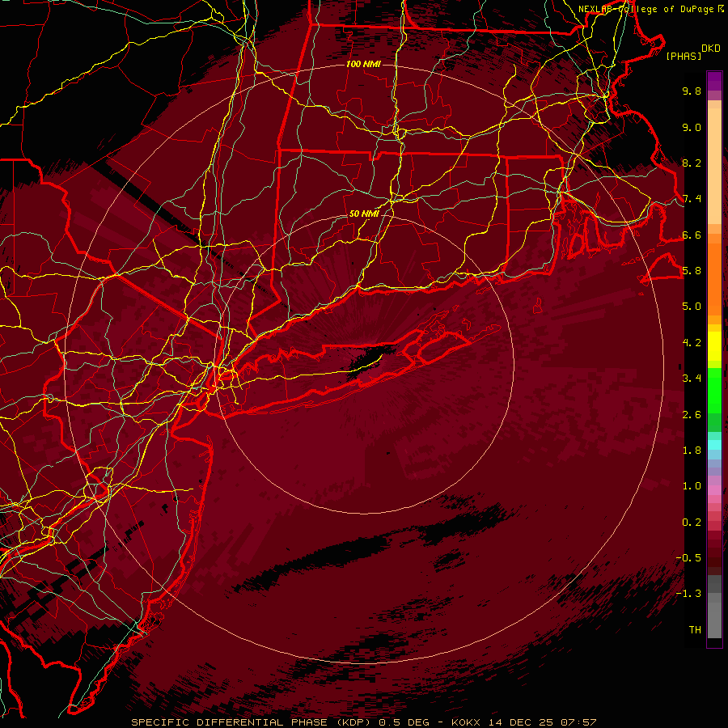Click the 50 NMI range ring label
Screen dimensions: 728x728
click(x=364, y=214)
